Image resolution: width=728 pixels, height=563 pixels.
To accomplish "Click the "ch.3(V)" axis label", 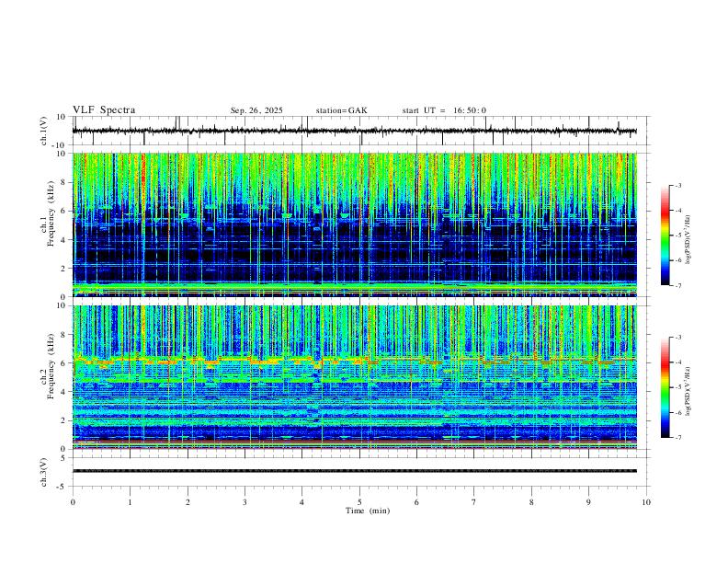I will 44,472.
